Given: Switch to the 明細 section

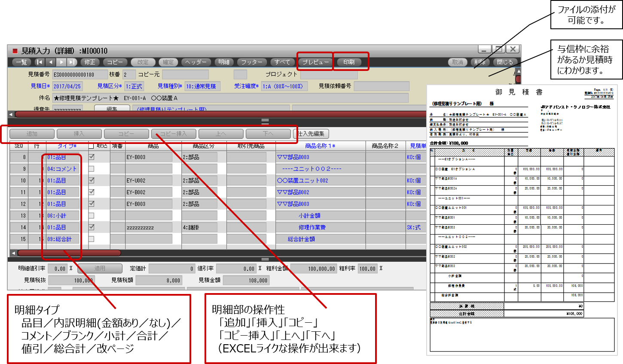Looking at the screenshot, I should tap(224, 62).
